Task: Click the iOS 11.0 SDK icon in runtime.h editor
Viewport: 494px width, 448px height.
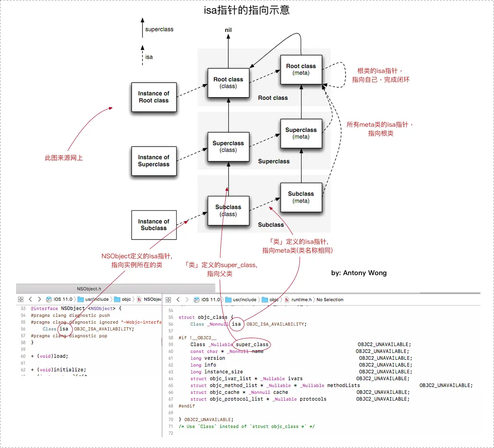Action: click(197, 300)
